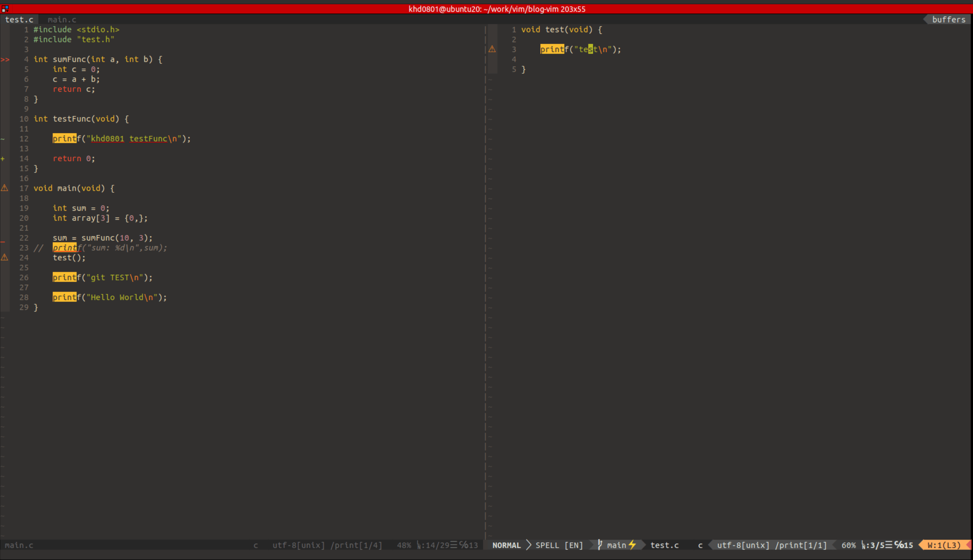Image resolution: width=973 pixels, height=560 pixels.
Task: Click the inactive main.c statusline filename
Action: (19, 545)
